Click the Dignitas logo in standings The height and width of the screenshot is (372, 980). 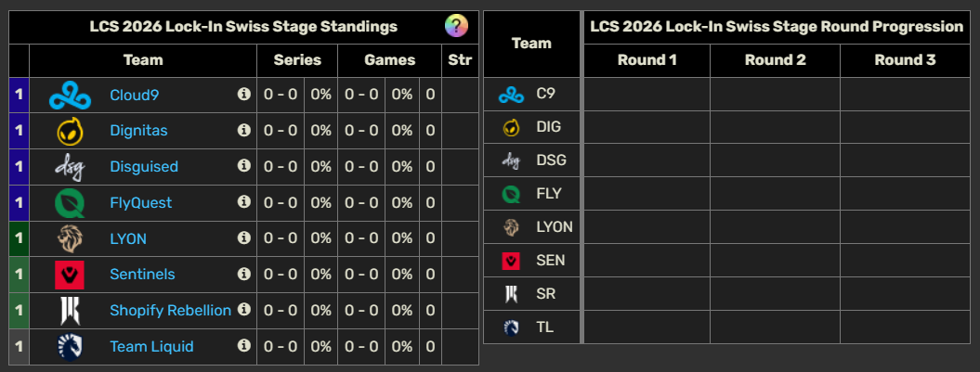(70, 131)
